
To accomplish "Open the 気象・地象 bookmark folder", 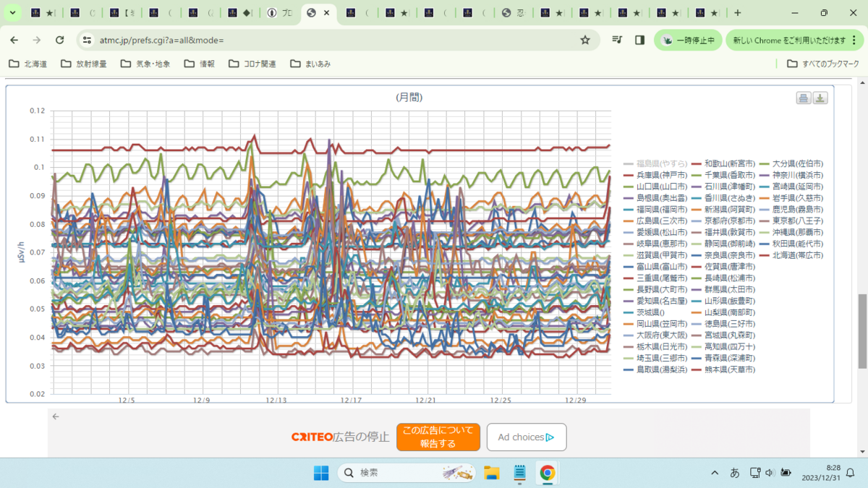I will click(145, 64).
